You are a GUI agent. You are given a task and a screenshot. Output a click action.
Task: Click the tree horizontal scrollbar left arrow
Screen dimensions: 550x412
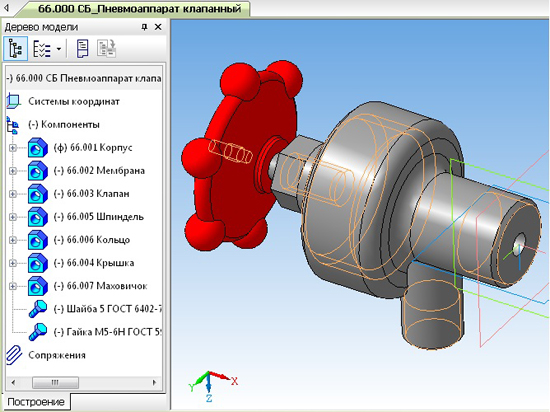13,382
